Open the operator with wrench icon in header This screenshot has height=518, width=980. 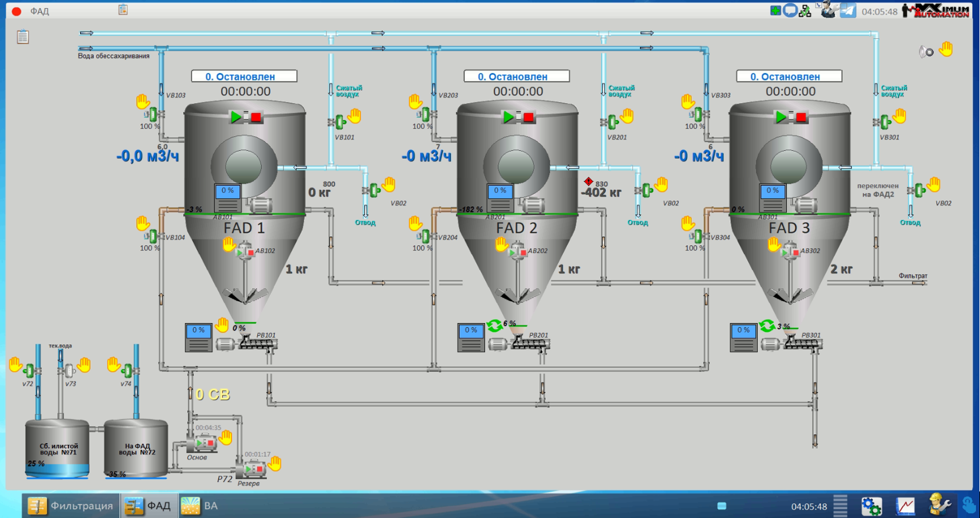tap(828, 9)
